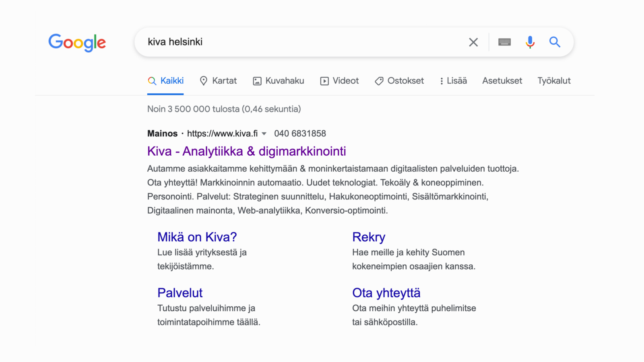Open the Ostokset shopping tab

coord(399,81)
